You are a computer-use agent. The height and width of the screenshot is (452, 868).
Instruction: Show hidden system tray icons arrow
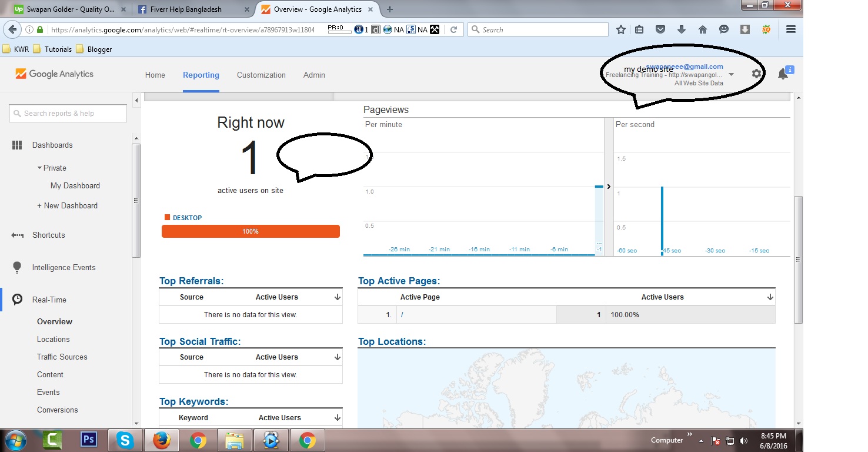pyautogui.click(x=700, y=441)
